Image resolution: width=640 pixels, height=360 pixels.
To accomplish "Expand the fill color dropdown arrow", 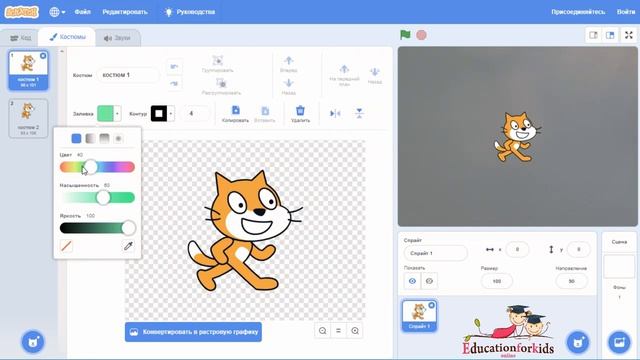I will pos(118,113).
